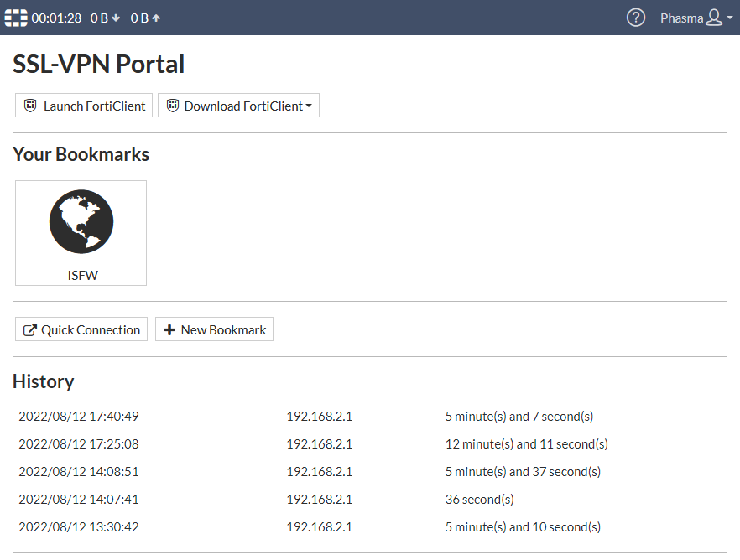Select history entry from 17:40:49
The width and height of the screenshot is (740, 560).
point(79,416)
